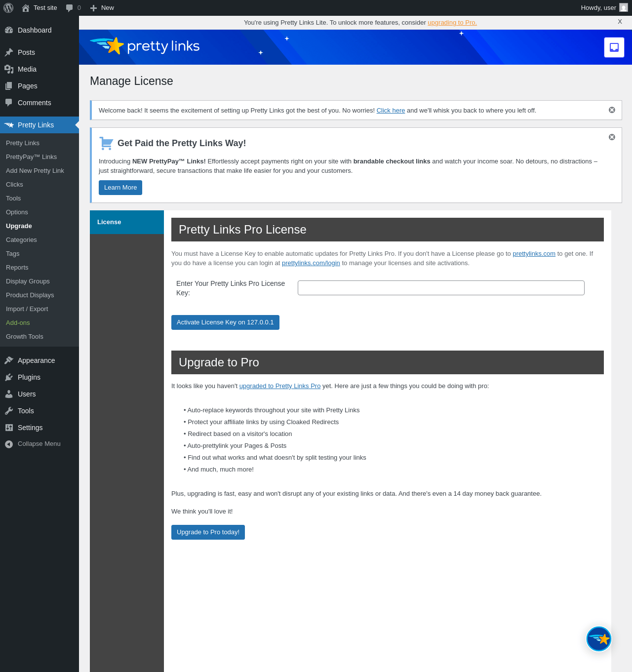Close the Pretty Links Lite upgrade banner
Screen dimensions: 632x672
[620, 22]
